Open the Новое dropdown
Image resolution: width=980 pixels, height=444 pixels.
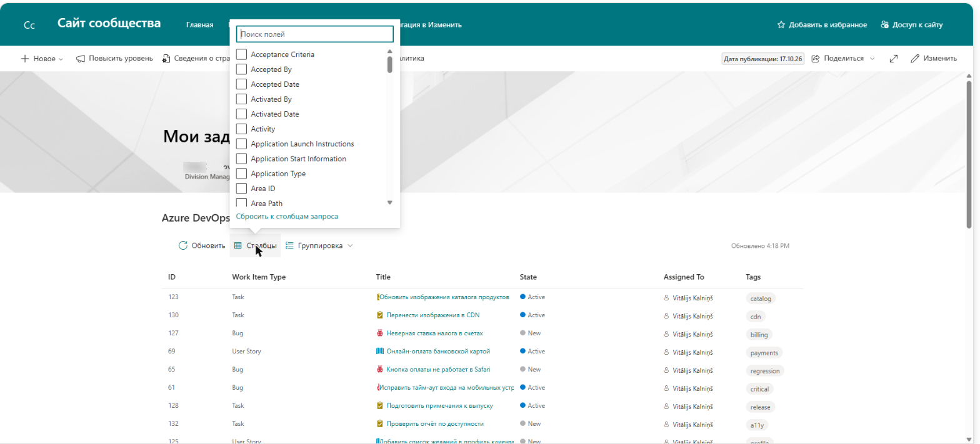click(42, 59)
